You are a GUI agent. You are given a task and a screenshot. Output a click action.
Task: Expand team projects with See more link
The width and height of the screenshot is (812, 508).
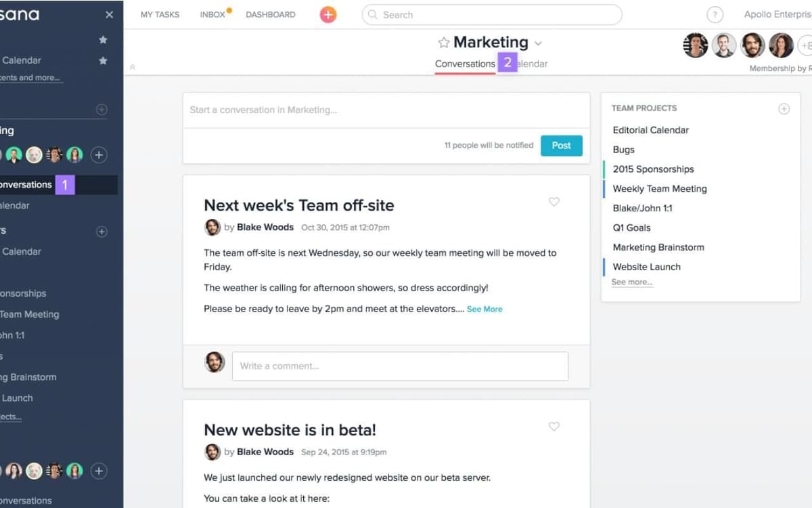pyautogui.click(x=632, y=282)
